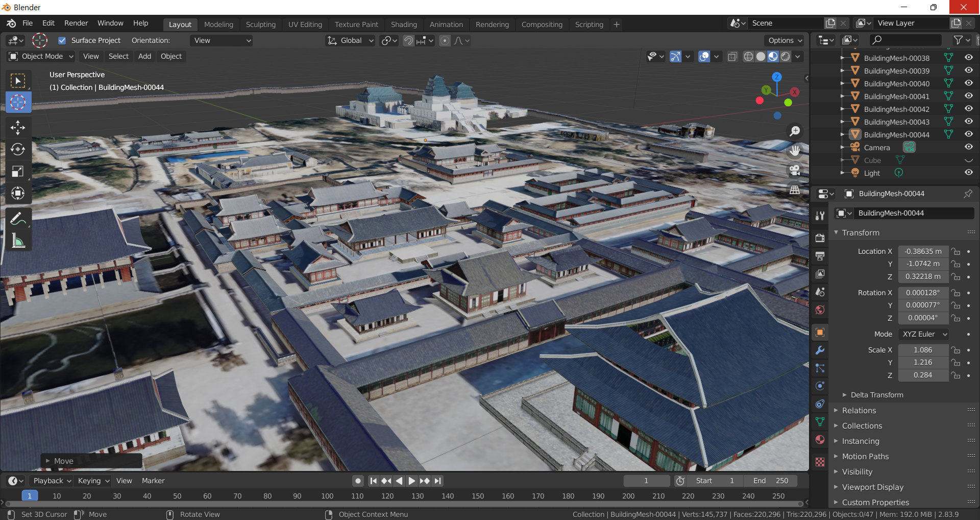This screenshot has width=980, height=520.
Task: Switch to the Shading workspace tab
Action: coord(404,25)
